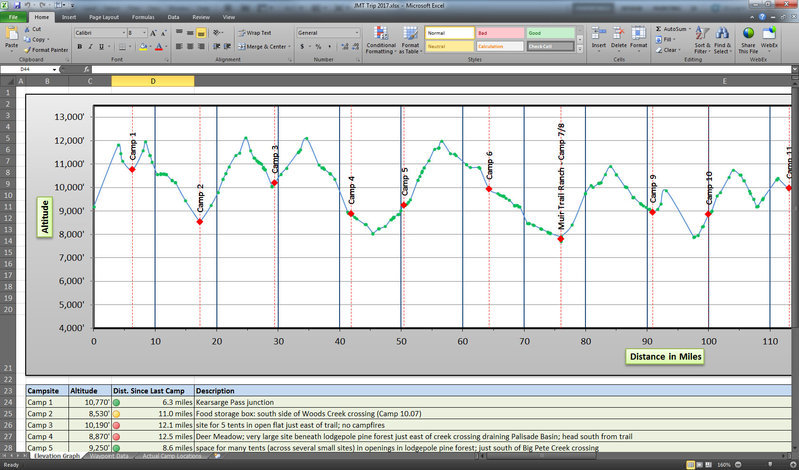Apply the Check Cell style
Viewport: 799px width, 470px height.
coord(550,46)
